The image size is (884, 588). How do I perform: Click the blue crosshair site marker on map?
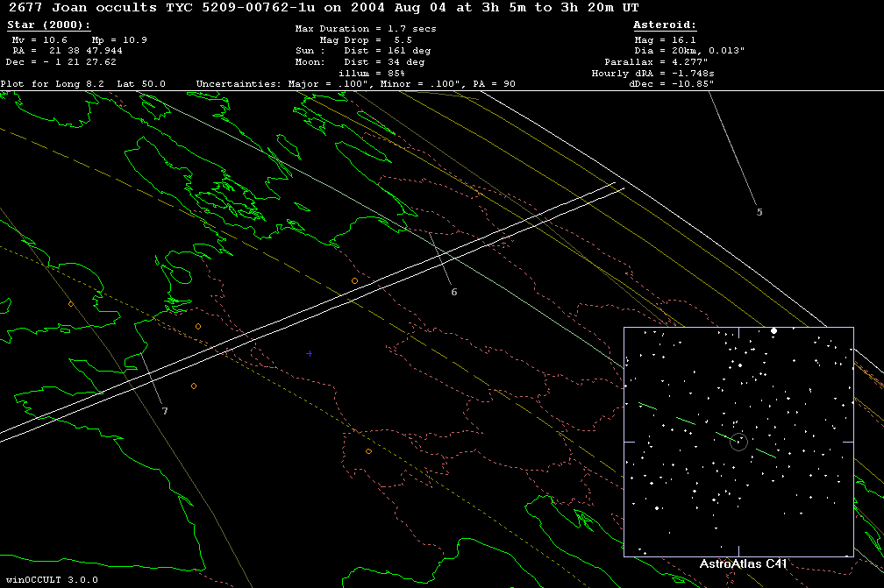[310, 353]
